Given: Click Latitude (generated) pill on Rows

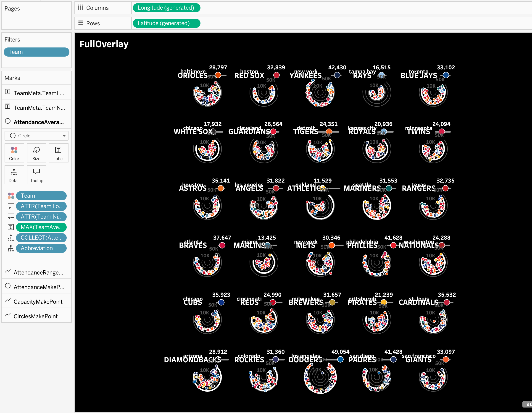Looking at the screenshot, I should [x=166, y=23].
